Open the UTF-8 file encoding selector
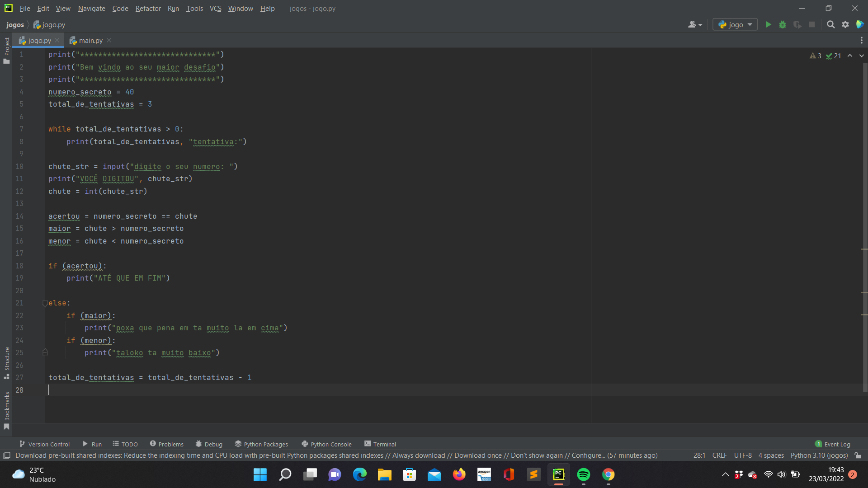This screenshot has height=488, width=868. click(x=743, y=455)
